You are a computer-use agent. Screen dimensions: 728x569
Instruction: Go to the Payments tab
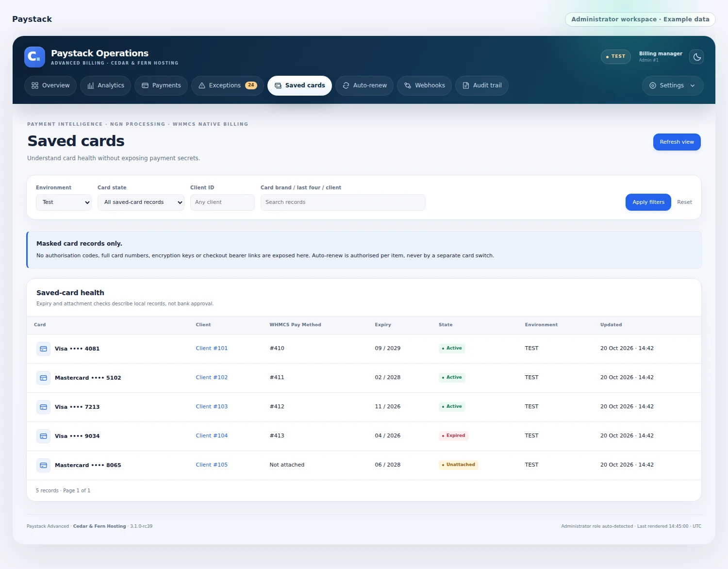(161, 85)
